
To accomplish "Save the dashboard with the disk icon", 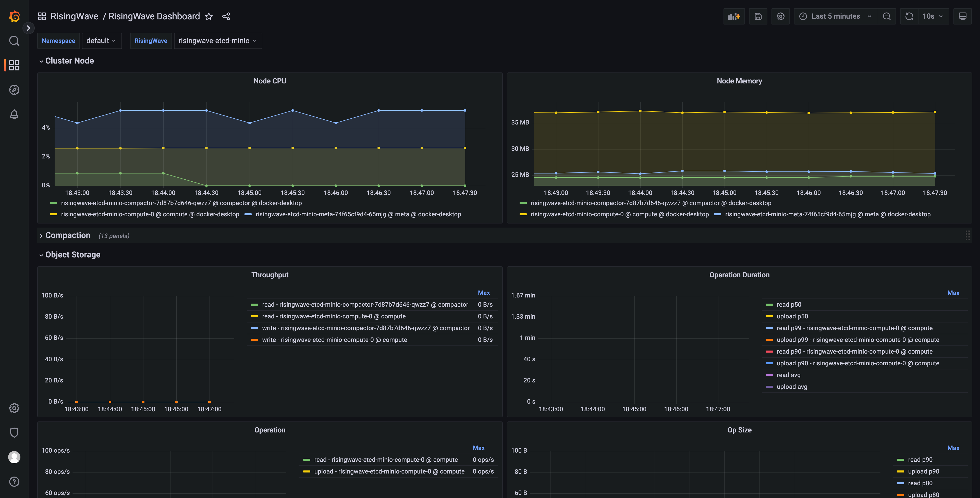I will 758,16.
